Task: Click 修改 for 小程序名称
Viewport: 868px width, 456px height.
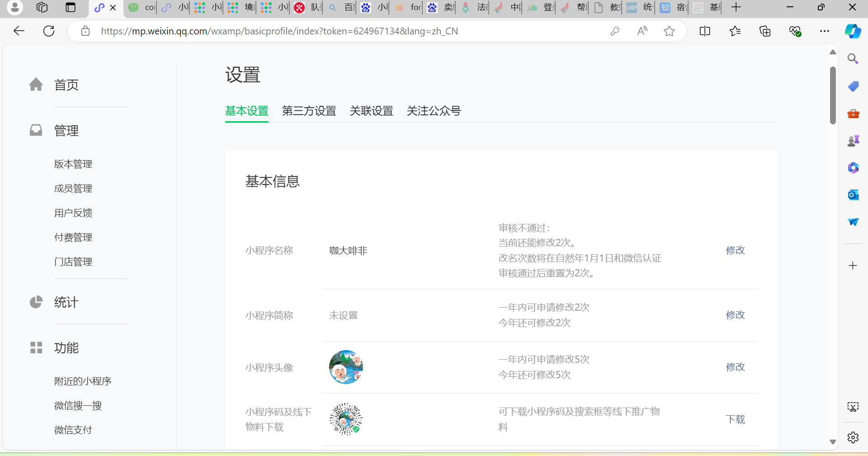Action: pos(736,250)
